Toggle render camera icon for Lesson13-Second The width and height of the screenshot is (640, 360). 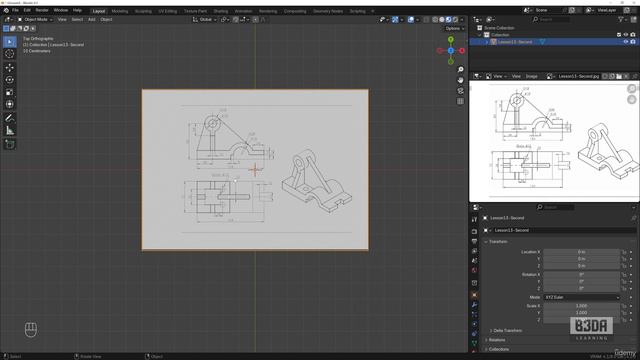633,42
